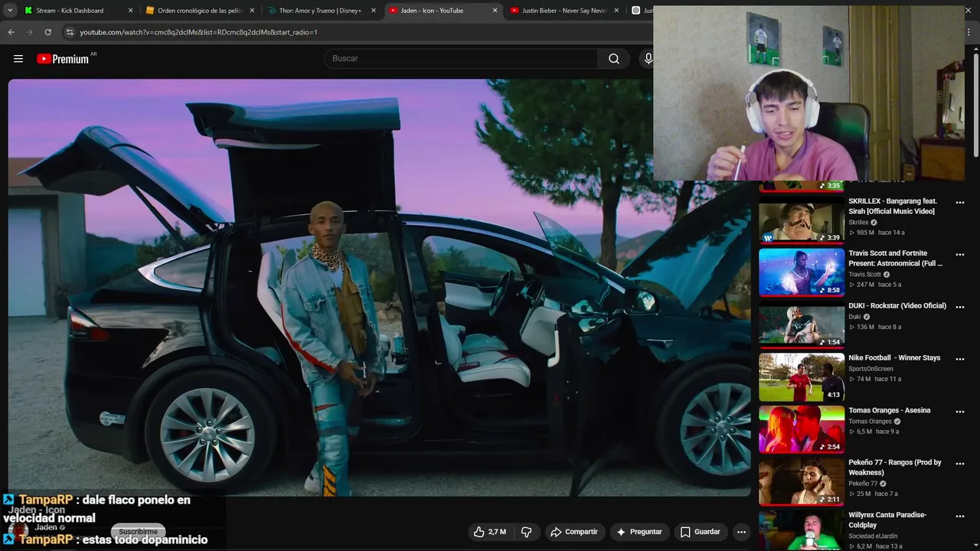Viewport: 980px width, 551px height.
Task: Open DUKI - Rockstar (Video Oficial) title
Action: 897,305
